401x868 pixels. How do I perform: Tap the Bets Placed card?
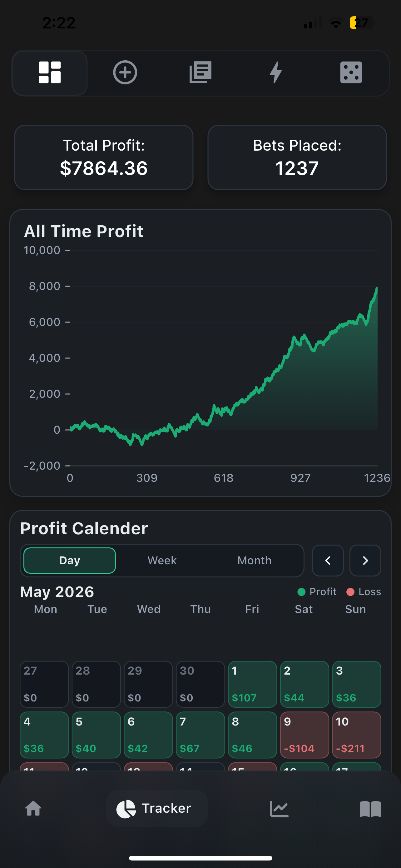point(297,157)
